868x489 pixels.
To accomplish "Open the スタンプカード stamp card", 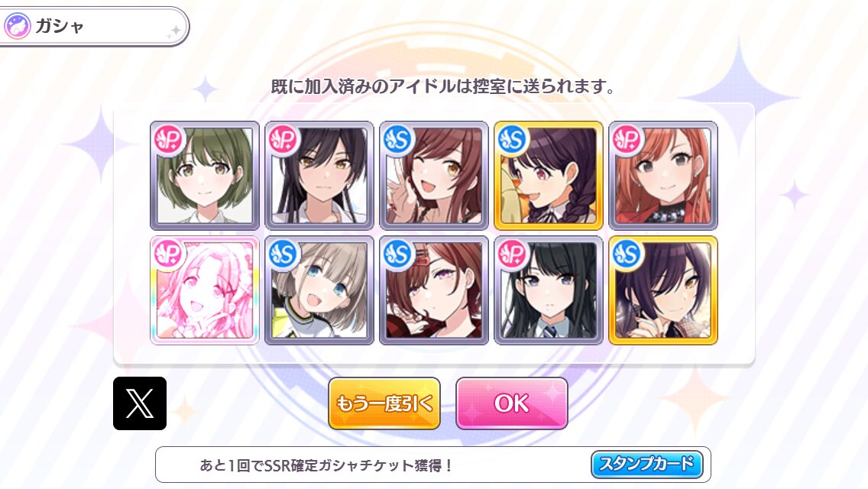I will tap(647, 464).
